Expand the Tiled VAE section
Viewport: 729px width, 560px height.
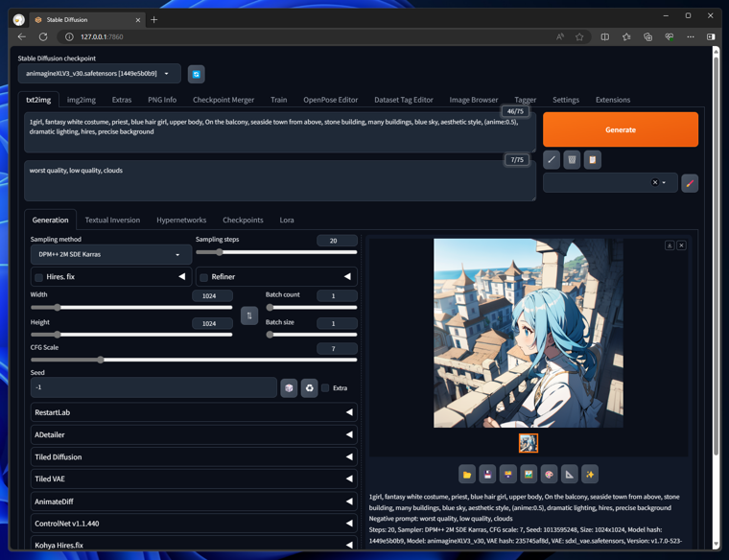(194, 479)
